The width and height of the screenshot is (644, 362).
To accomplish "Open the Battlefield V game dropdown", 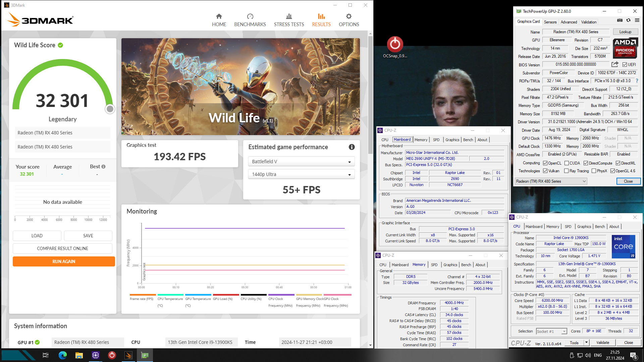I will [301, 162].
